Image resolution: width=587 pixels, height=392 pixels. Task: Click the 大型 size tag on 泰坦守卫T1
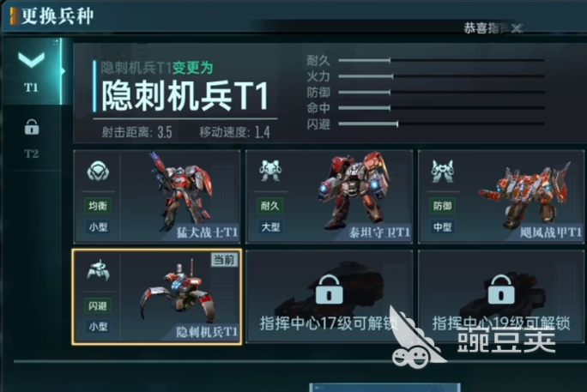270,227
